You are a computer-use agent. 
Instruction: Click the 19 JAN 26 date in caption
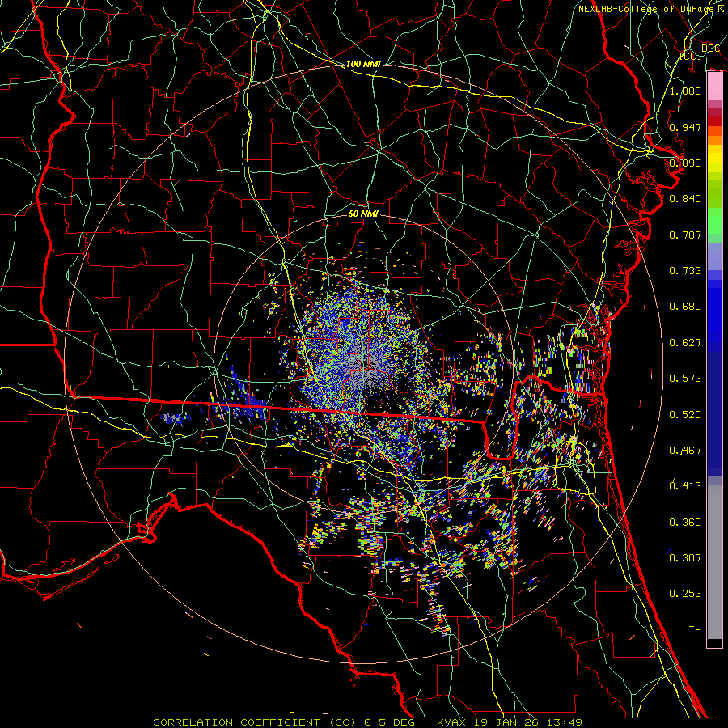click(x=505, y=722)
